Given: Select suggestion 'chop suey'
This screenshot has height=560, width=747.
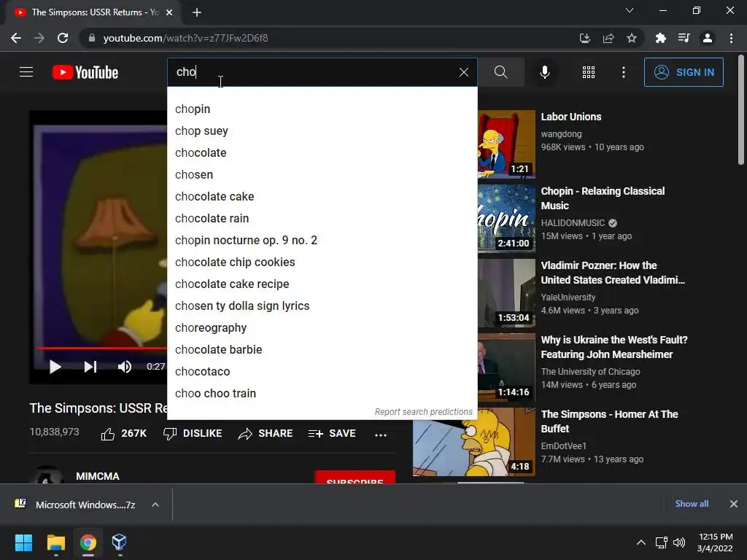Looking at the screenshot, I should [x=322, y=131].
